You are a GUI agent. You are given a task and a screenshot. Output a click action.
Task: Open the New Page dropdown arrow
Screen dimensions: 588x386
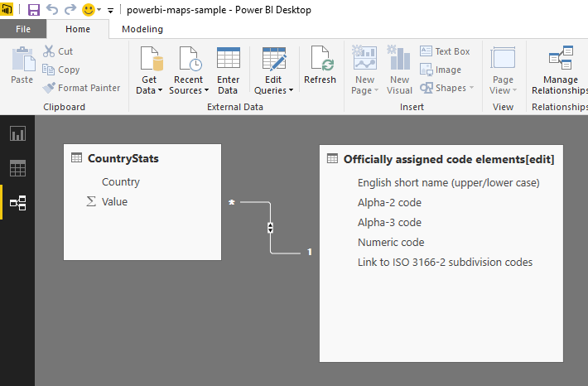pyautogui.click(x=376, y=90)
